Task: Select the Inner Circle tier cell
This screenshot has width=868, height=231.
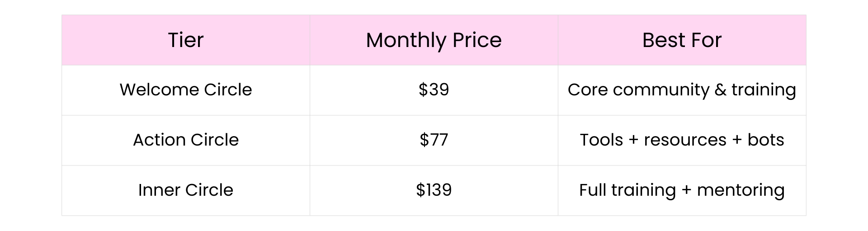Action: (186, 190)
